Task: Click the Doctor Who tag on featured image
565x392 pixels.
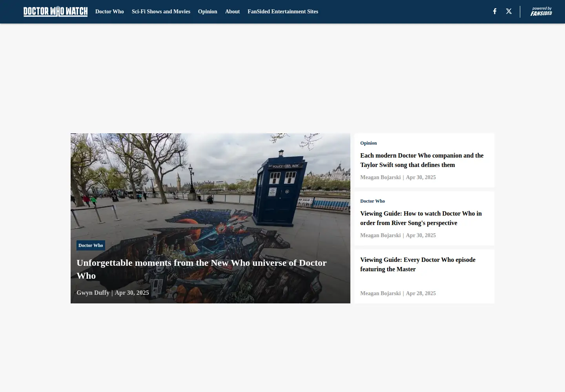Action: pos(91,245)
